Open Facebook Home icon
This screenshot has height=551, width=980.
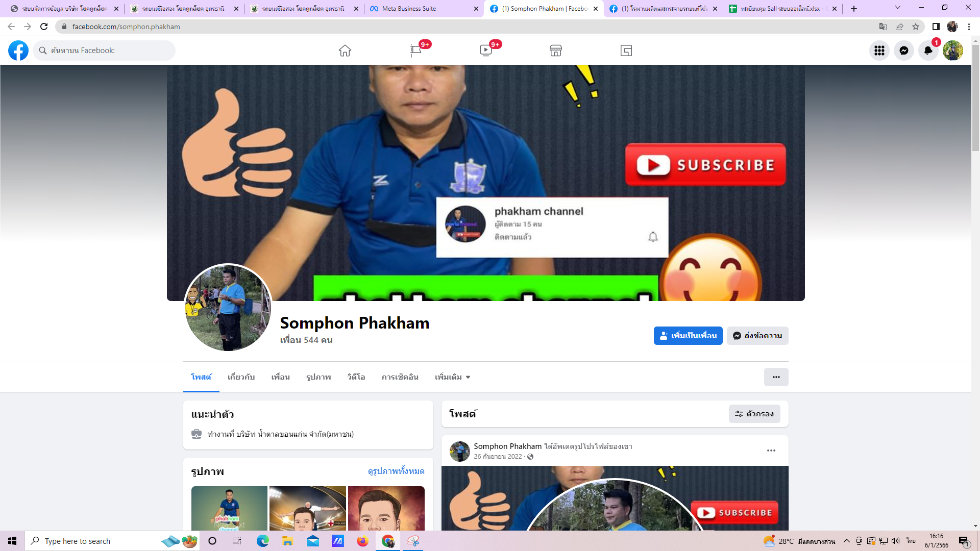coord(345,51)
